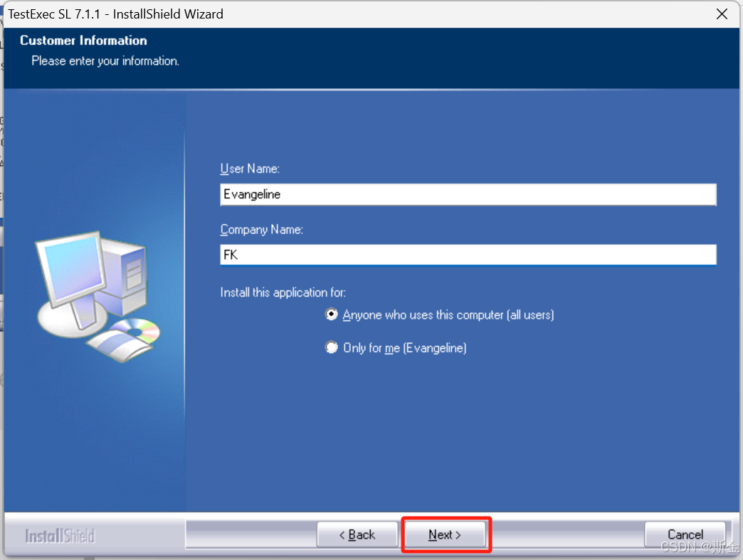The height and width of the screenshot is (560, 743).
Task: Click the InstallShield logo text
Action: tap(60, 537)
